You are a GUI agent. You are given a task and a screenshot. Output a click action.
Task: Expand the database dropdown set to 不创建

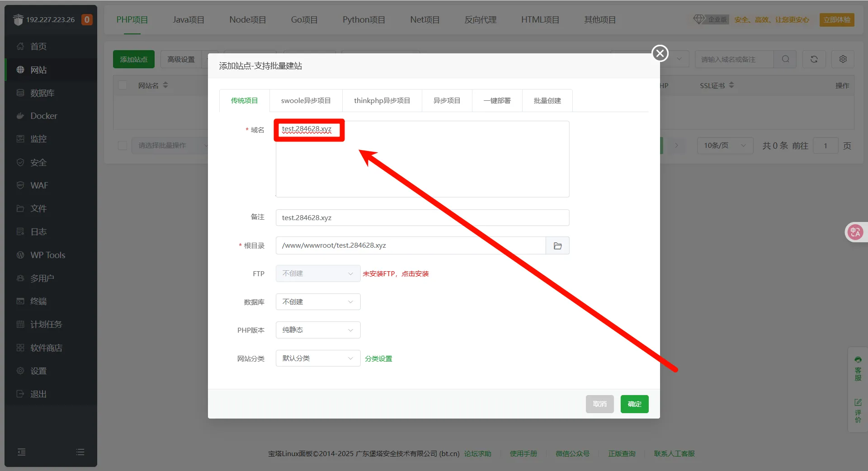pyautogui.click(x=318, y=302)
